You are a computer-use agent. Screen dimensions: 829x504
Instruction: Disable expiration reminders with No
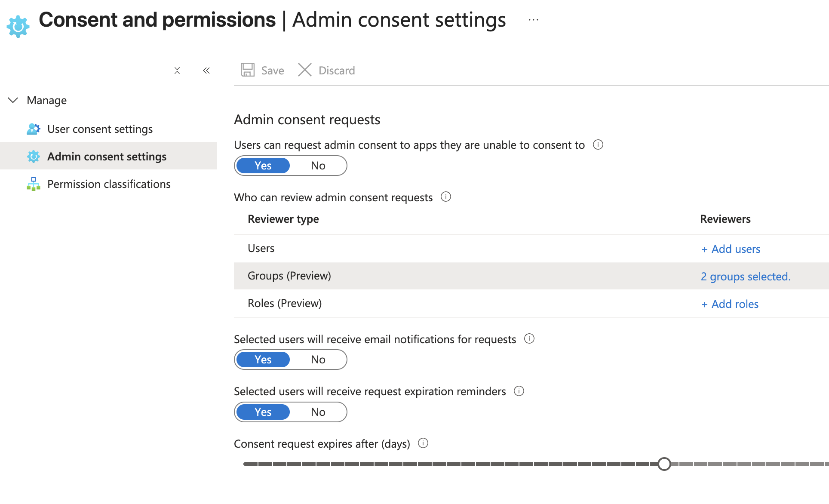coord(318,412)
